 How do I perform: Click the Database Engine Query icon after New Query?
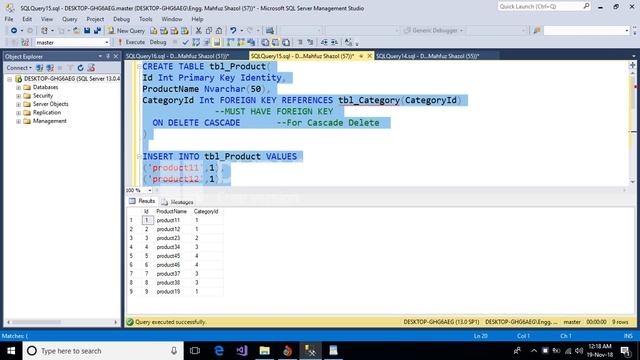point(153,31)
